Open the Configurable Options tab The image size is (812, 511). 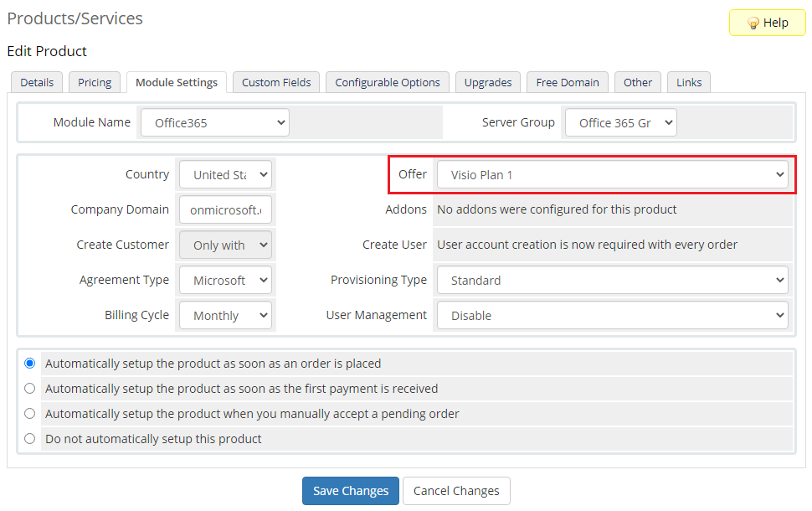388,82
